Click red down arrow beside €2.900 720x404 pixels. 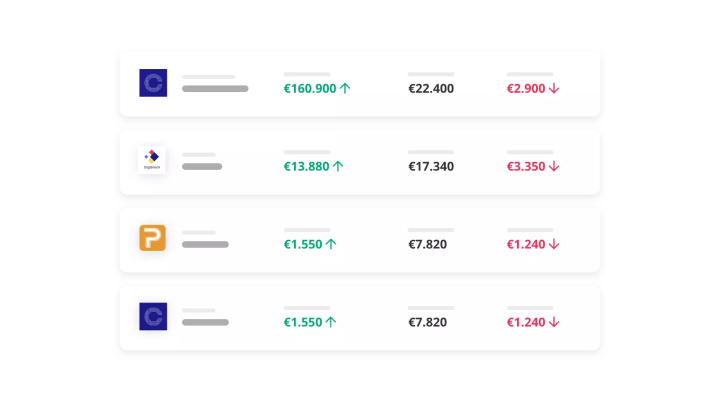(x=554, y=88)
